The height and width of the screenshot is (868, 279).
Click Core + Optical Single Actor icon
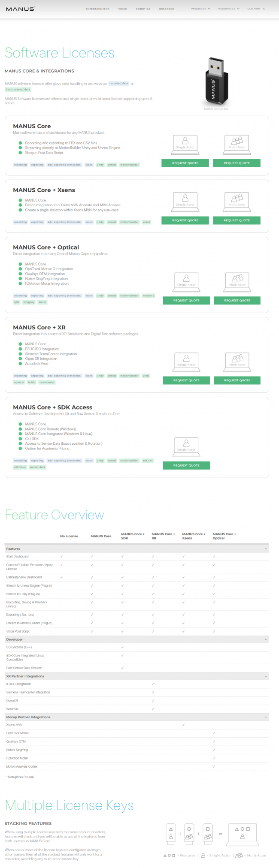[186, 282]
